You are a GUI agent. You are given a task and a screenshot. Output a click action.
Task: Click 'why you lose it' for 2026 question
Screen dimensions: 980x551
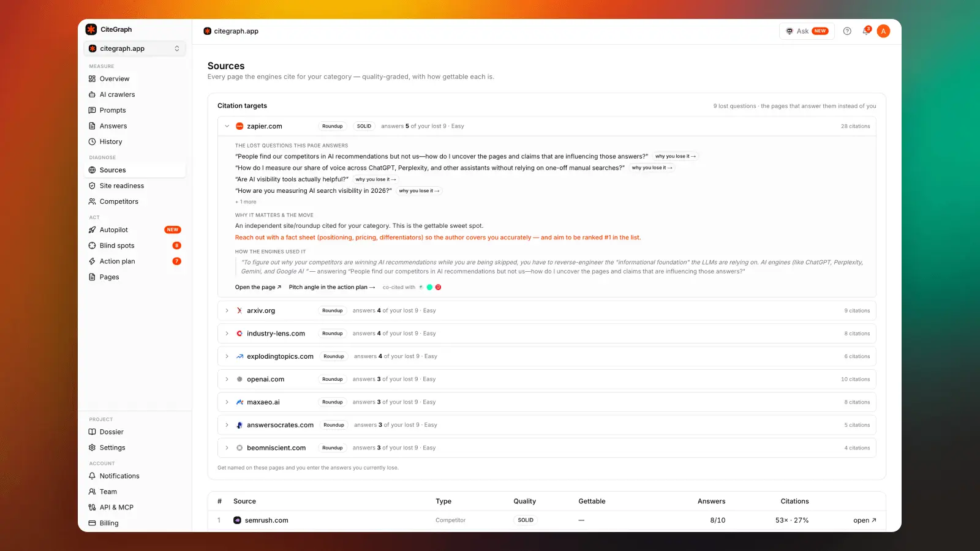(x=419, y=191)
